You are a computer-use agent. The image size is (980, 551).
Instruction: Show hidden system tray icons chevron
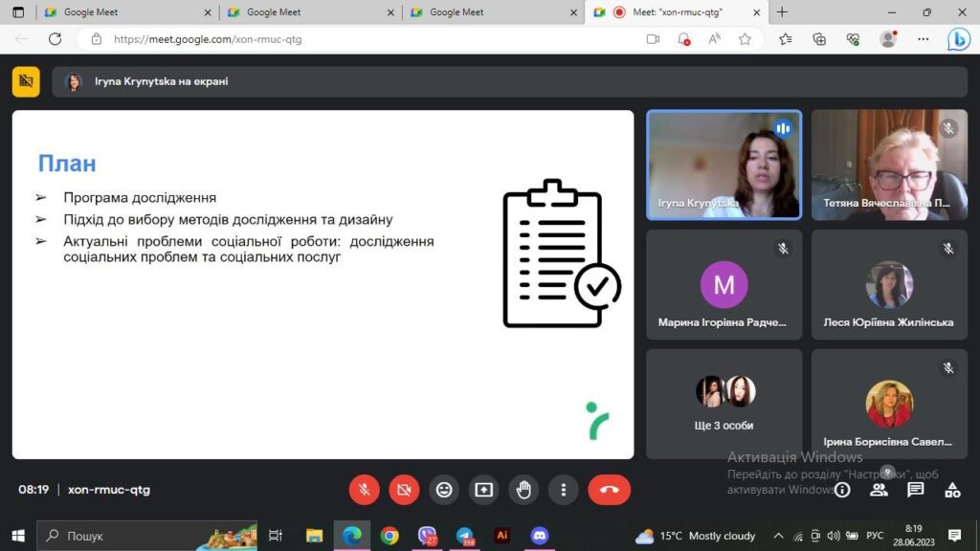778,536
